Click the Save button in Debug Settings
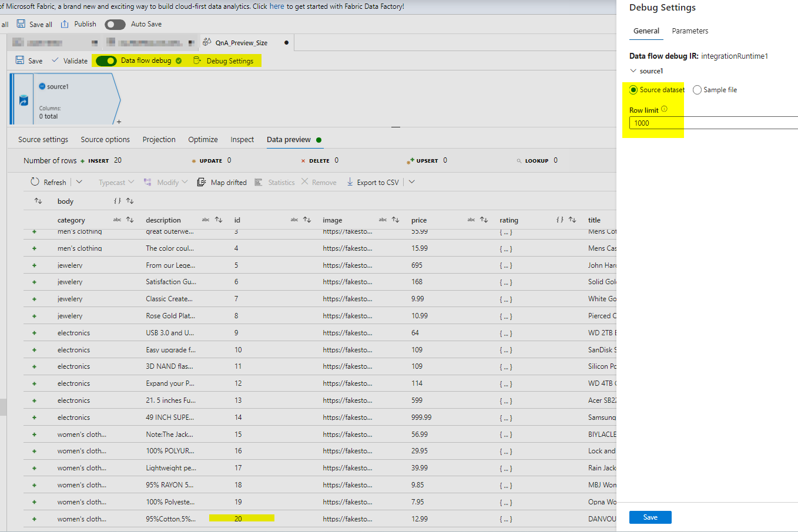This screenshot has height=532, width=798. pyautogui.click(x=650, y=517)
